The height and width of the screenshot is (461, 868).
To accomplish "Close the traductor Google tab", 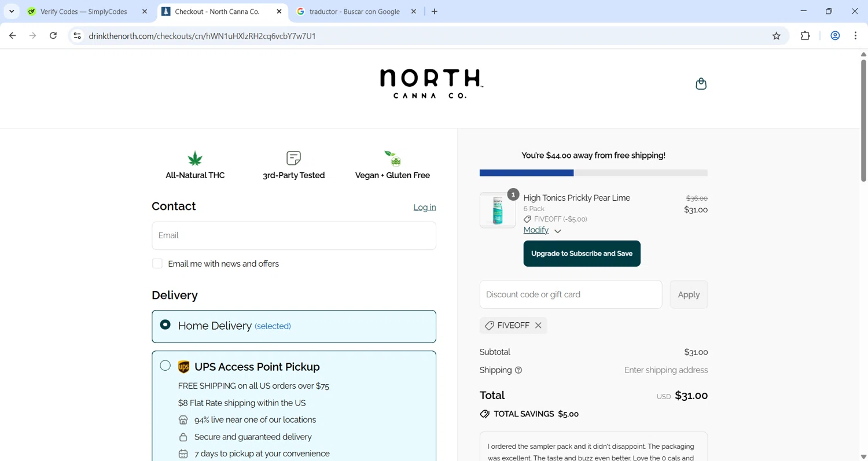I will (414, 12).
